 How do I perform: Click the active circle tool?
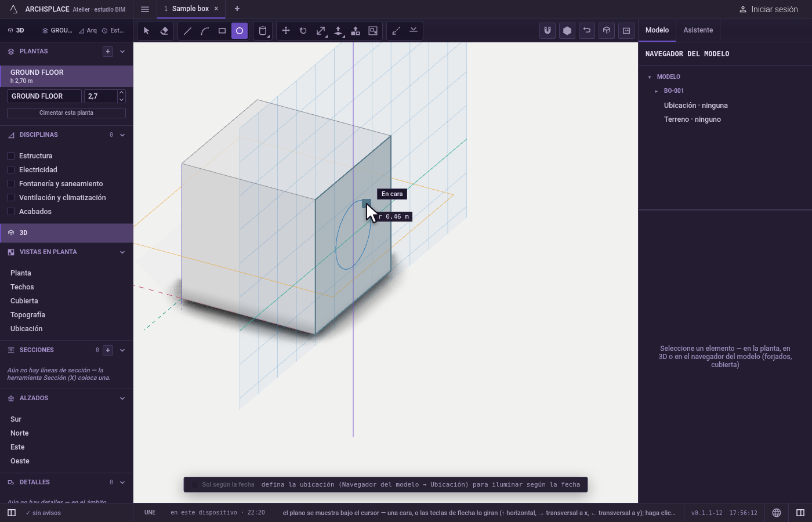click(x=240, y=31)
